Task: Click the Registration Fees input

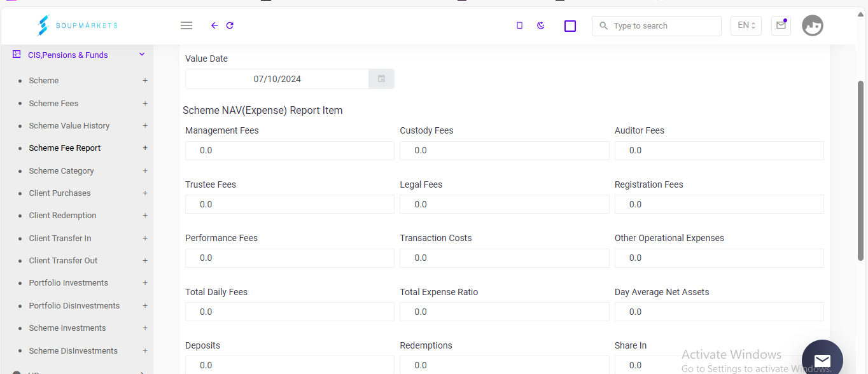Action: [x=719, y=204]
